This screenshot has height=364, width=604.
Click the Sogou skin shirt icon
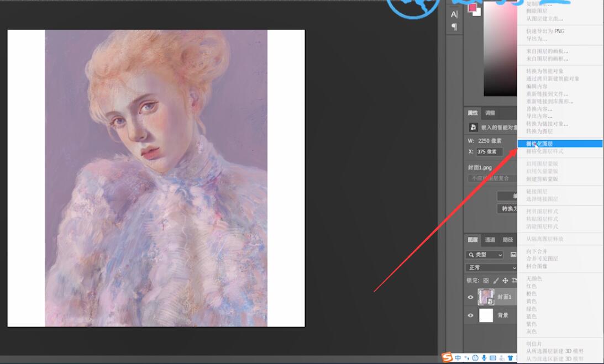[510, 358]
